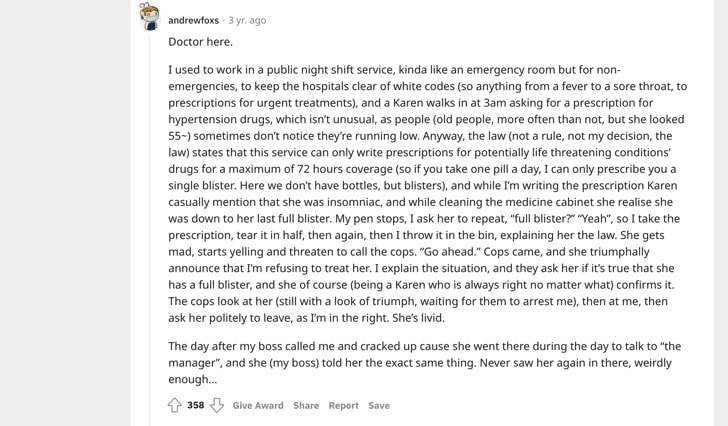Open the andrewfoxs user profile link
Screen dimensions: 728x426
pyautogui.click(x=194, y=20)
